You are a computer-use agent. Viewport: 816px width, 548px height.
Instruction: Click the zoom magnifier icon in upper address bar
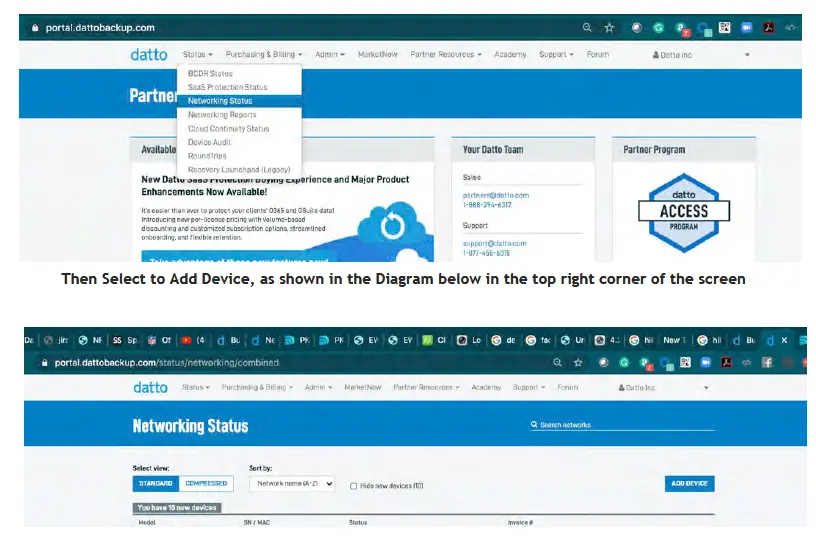[x=587, y=28]
